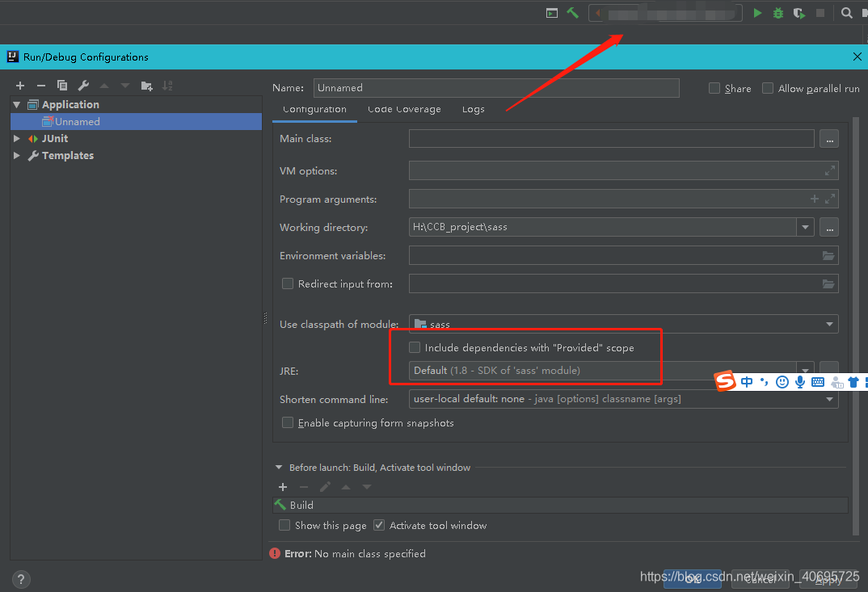This screenshot has width=868, height=592.
Task: Run the project with the green Run icon
Action: (x=757, y=13)
